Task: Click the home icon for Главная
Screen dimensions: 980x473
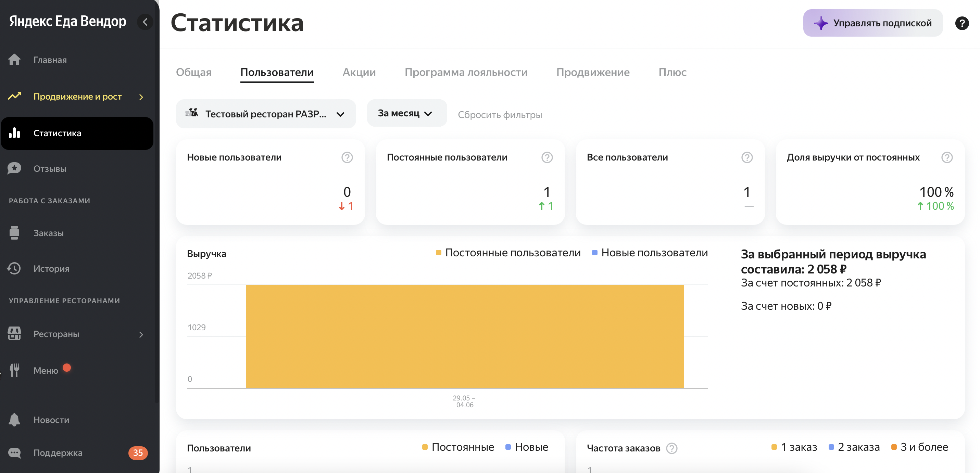Action: [x=14, y=60]
